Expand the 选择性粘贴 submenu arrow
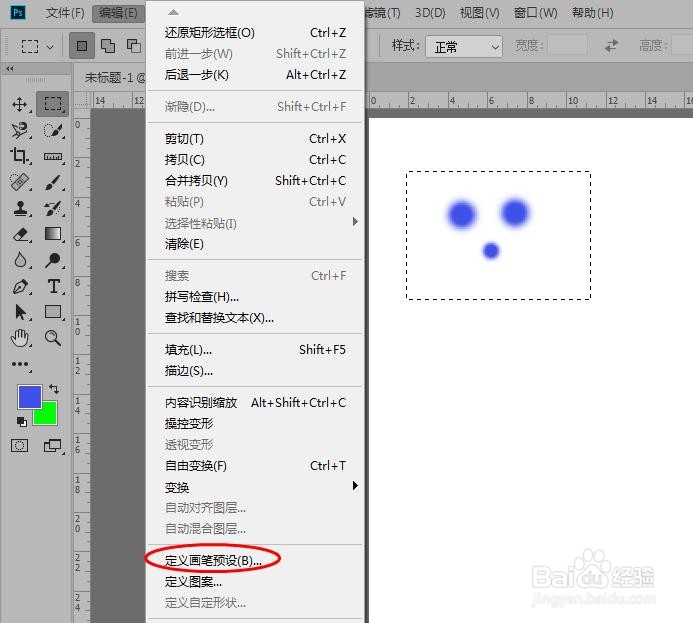693x623 pixels. [355, 222]
